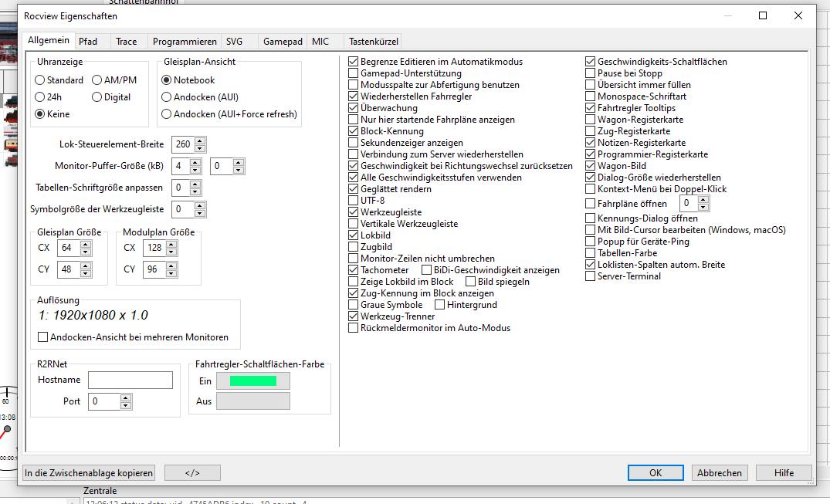Select the 24h clock radio button

click(40, 97)
